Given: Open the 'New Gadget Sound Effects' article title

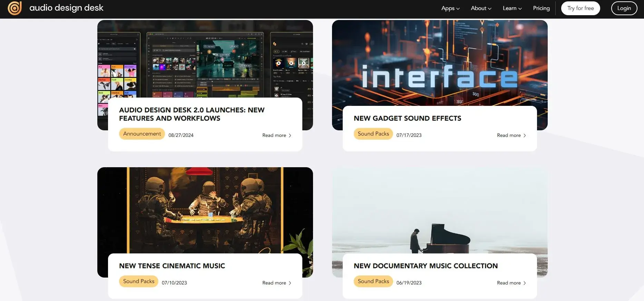Looking at the screenshot, I should [407, 118].
